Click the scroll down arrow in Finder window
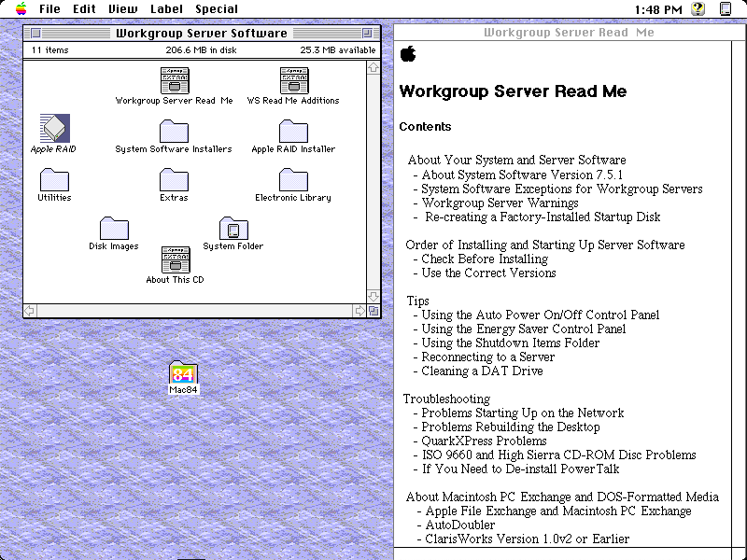Viewport: 747px width, 560px height. point(373,296)
